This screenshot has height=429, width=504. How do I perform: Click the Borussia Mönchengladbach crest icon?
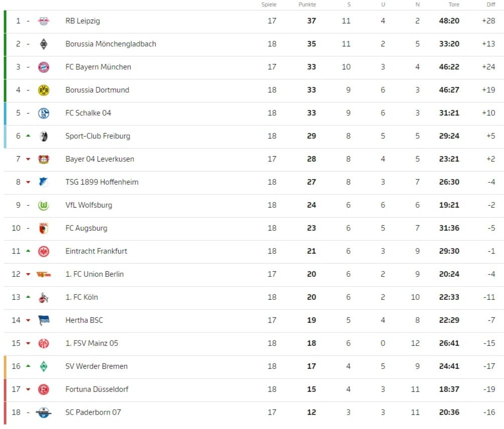pos(44,44)
